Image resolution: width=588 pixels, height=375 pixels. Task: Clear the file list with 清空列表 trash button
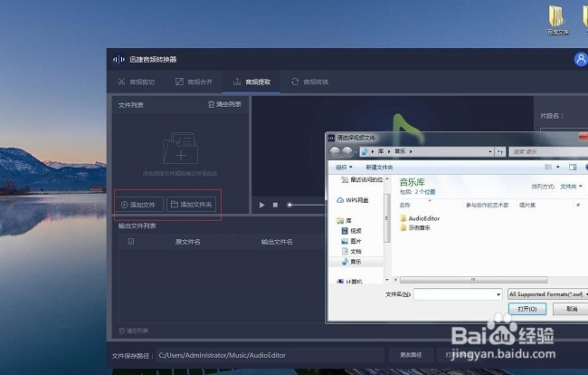[224, 104]
